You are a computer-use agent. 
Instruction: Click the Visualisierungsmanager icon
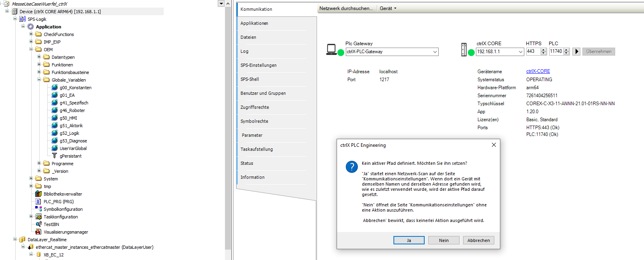(x=38, y=232)
